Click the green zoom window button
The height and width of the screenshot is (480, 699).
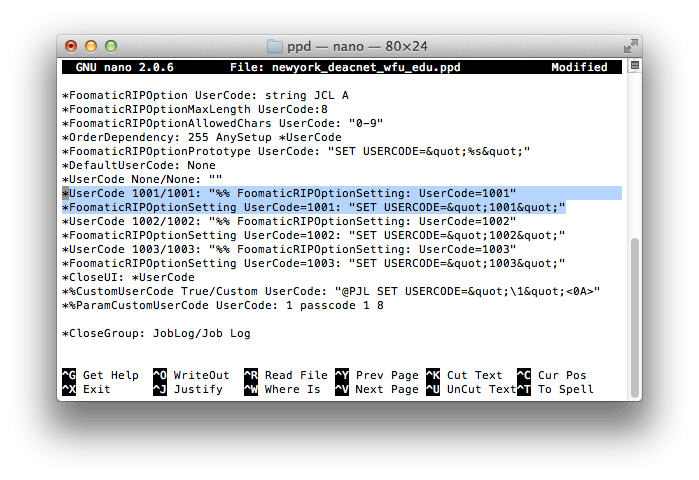coord(111,46)
